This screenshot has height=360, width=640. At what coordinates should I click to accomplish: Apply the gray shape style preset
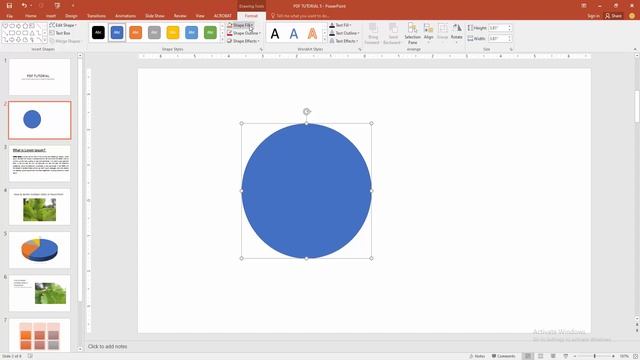pos(154,33)
